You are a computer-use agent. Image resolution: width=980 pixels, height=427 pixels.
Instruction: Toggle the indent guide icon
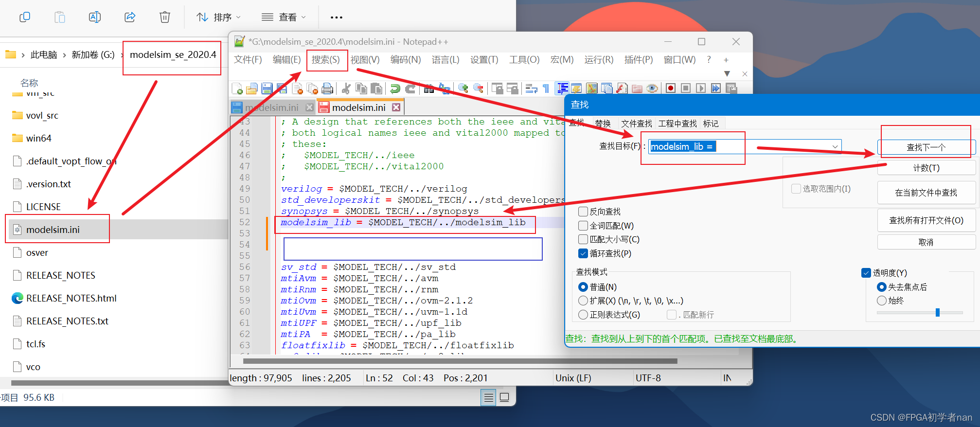click(562, 89)
